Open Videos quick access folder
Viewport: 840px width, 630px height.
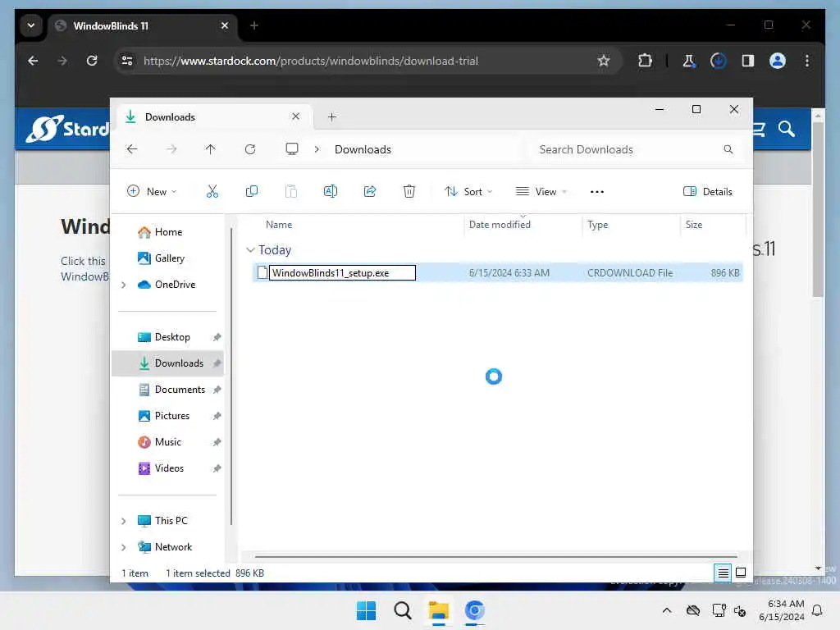pos(169,468)
